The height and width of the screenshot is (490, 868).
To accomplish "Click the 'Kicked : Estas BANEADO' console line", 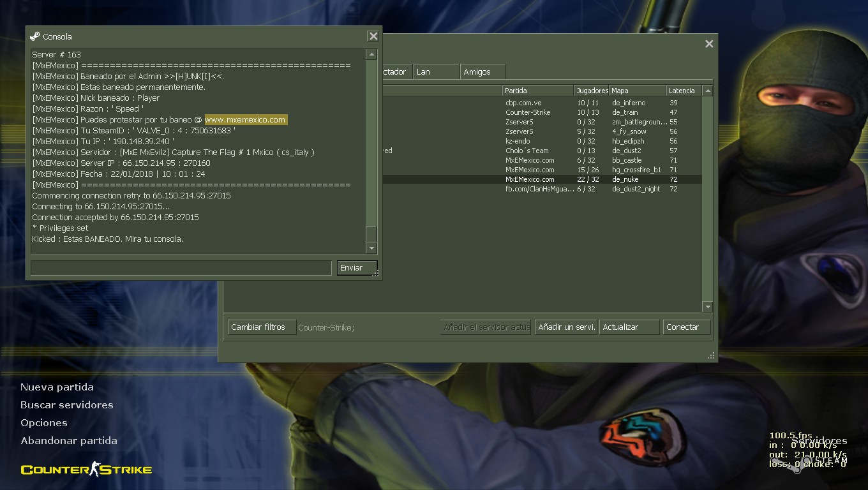I will [107, 239].
